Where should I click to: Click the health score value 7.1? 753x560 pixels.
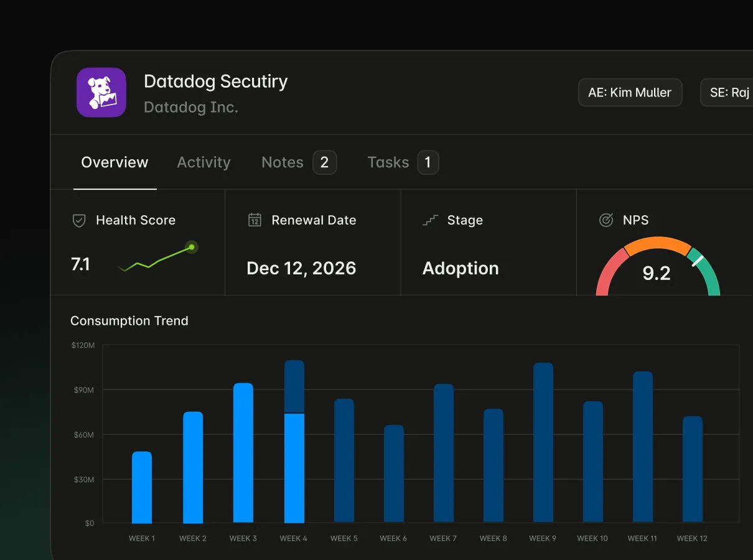tap(80, 264)
